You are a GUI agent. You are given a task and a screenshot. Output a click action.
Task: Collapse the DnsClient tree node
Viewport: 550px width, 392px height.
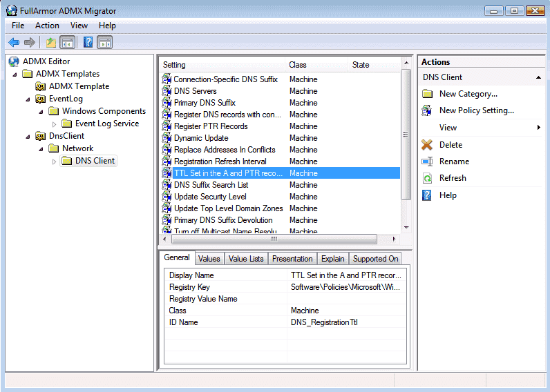coord(28,137)
